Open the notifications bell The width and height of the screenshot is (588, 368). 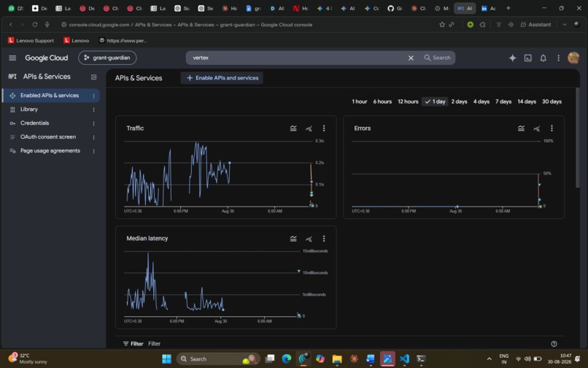click(x=543, y=58)
